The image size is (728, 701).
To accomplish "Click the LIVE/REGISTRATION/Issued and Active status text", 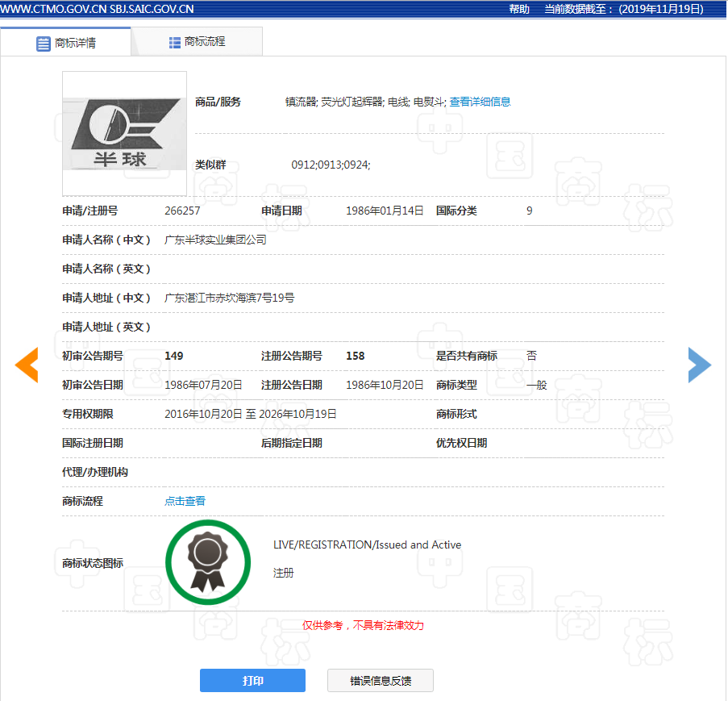I will tap(368, 545).
